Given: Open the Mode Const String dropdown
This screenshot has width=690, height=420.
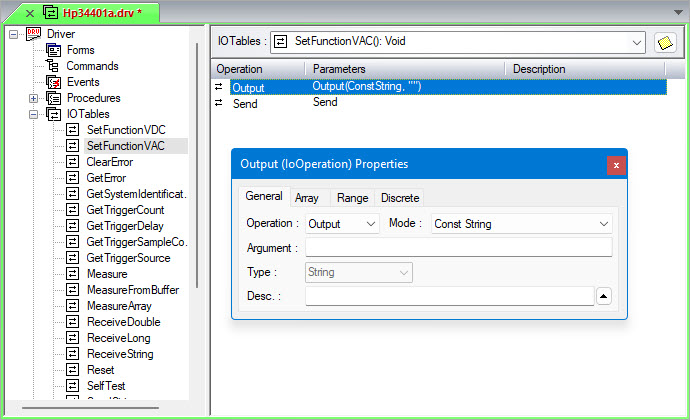Looking at the screenshot, I should pyautogui.click(x=603, y=224).
